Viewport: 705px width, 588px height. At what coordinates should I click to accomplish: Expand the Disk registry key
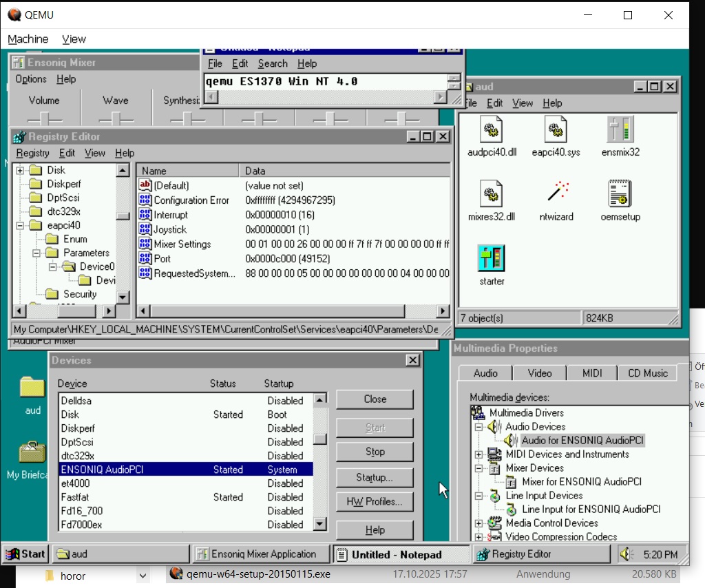(x=20, y=170)
